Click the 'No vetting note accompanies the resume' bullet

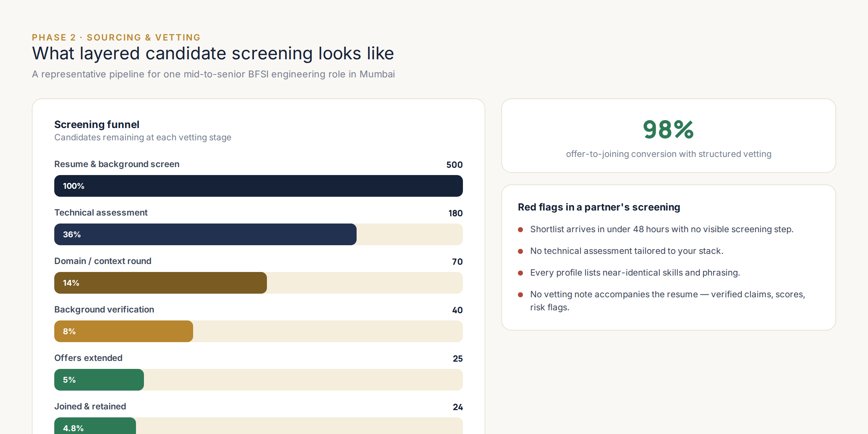[668, 301]
